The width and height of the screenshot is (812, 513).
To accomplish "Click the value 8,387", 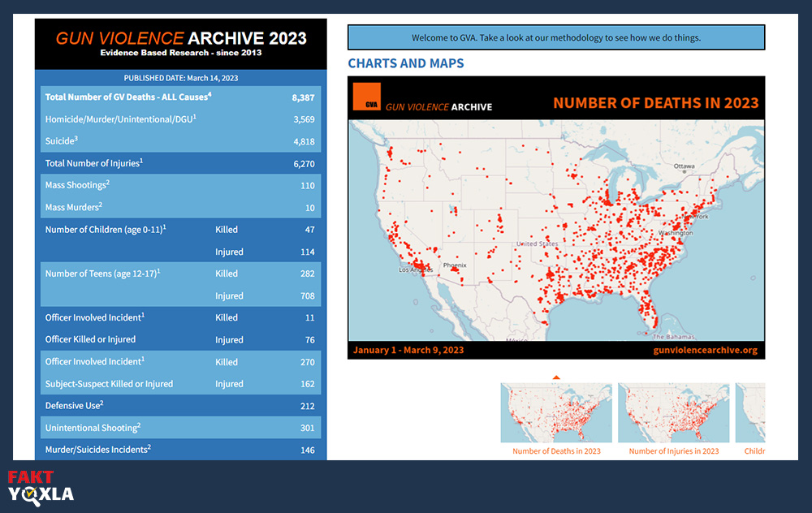I will tap(303, 97).
